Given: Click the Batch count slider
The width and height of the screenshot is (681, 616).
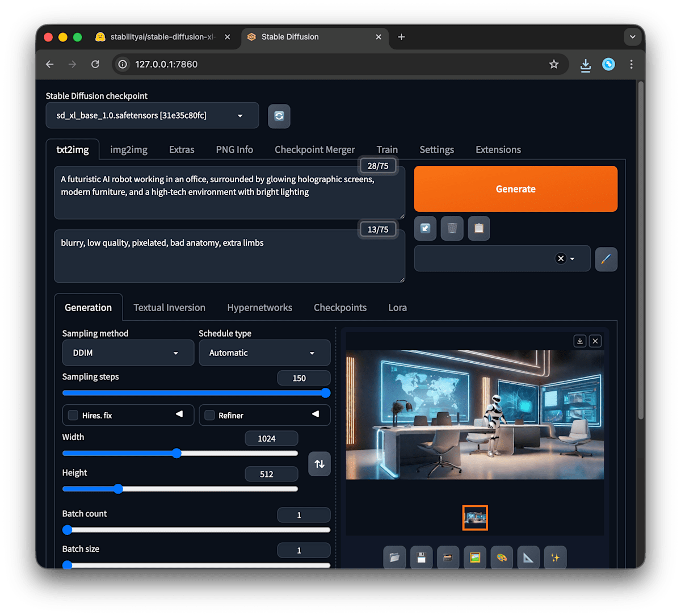Looking at the screenshot, I should pos(196,530).
